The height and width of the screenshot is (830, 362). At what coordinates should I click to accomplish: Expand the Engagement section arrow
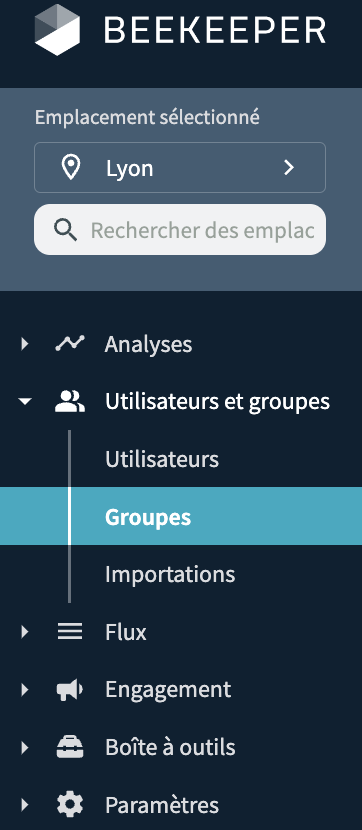(x=24, y=690)
